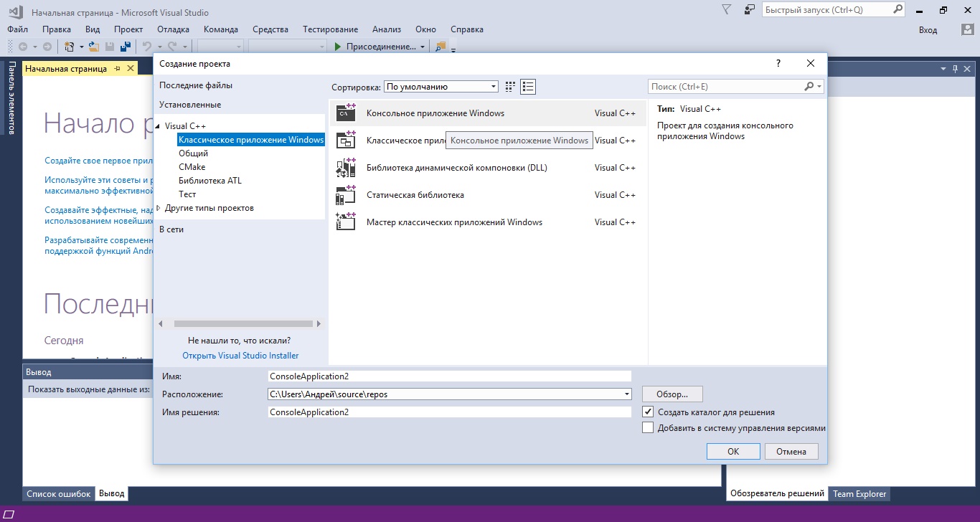The height and width of the screenshot is (522, 980).
Task: Click the Navigate Forward toolbar arrow
Action: [x=47, y=47]
